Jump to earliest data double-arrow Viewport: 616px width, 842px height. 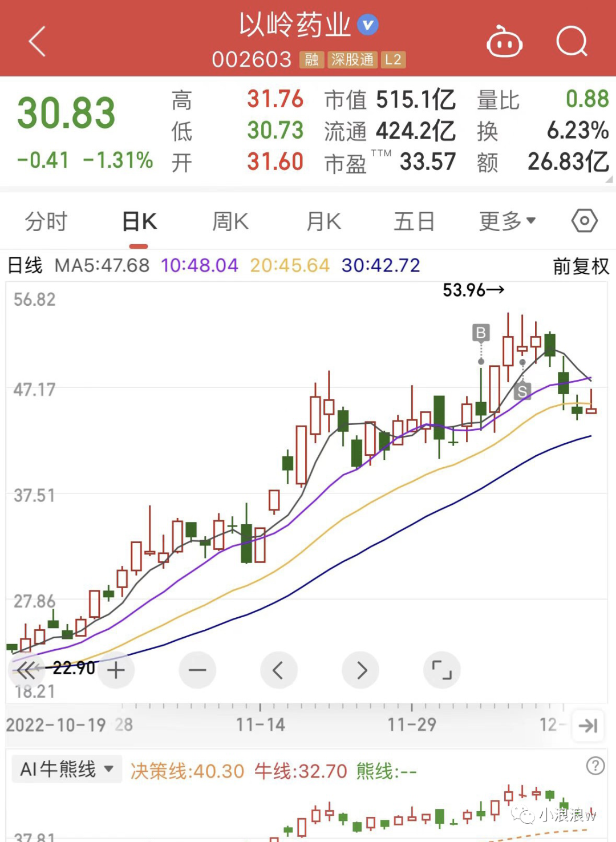point(27,670)
